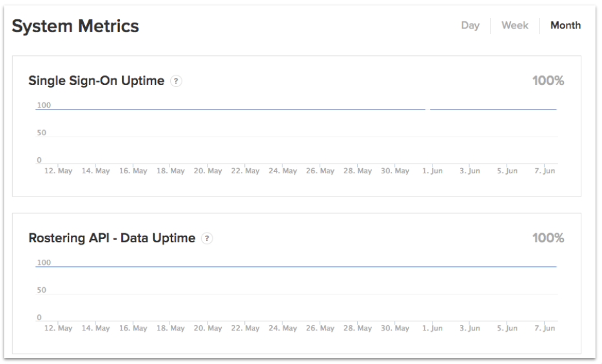Click the 5. Jun label on Rostering API chart
The height and width of the screenshot is (364, 602).
pyautogui.click(x=507, y=329)
